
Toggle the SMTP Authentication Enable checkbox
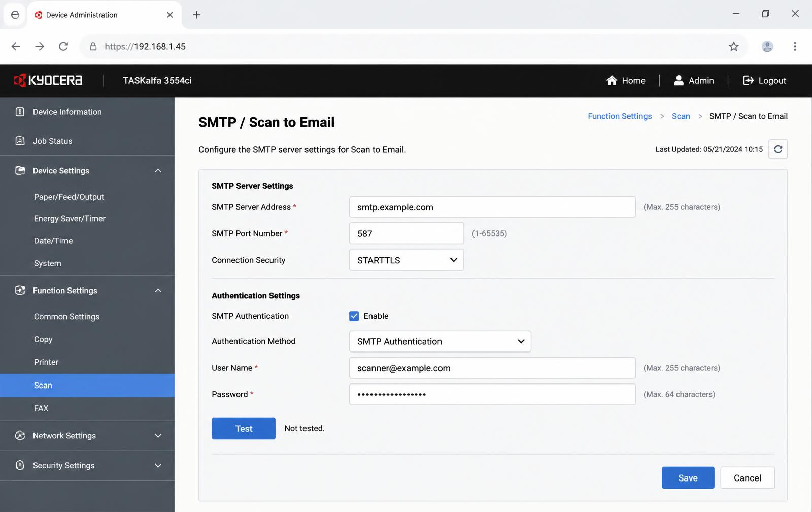click(x=354, y=316)
